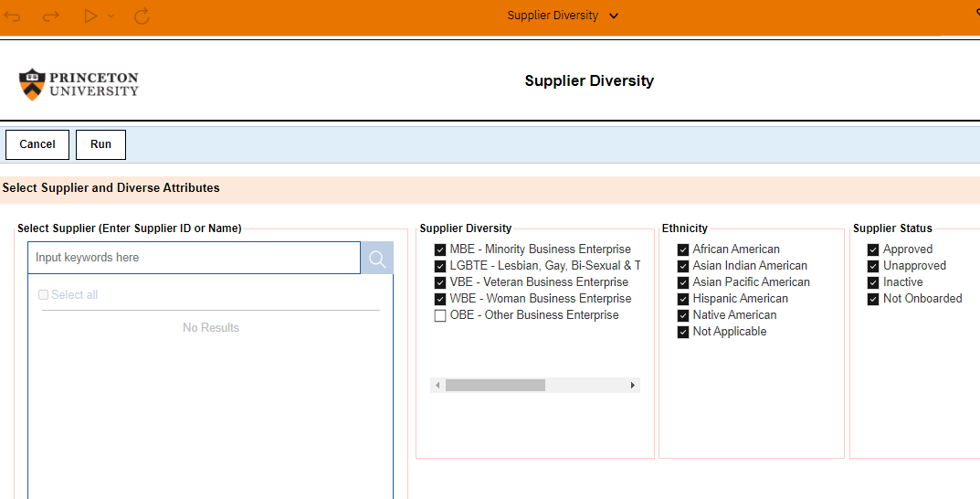Click left arrow of Supplier Diversity scrollbar
The image size is (980, 499).
tap(437, 385)
